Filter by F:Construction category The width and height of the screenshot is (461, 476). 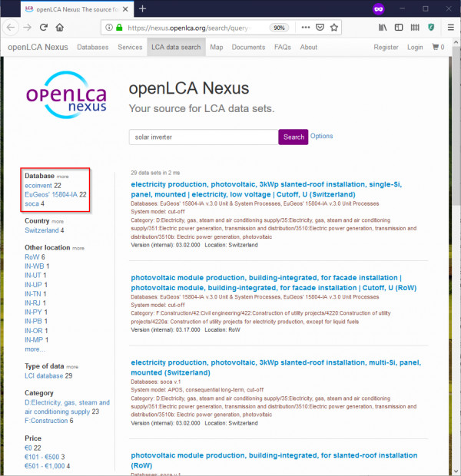tap(46, 421)
